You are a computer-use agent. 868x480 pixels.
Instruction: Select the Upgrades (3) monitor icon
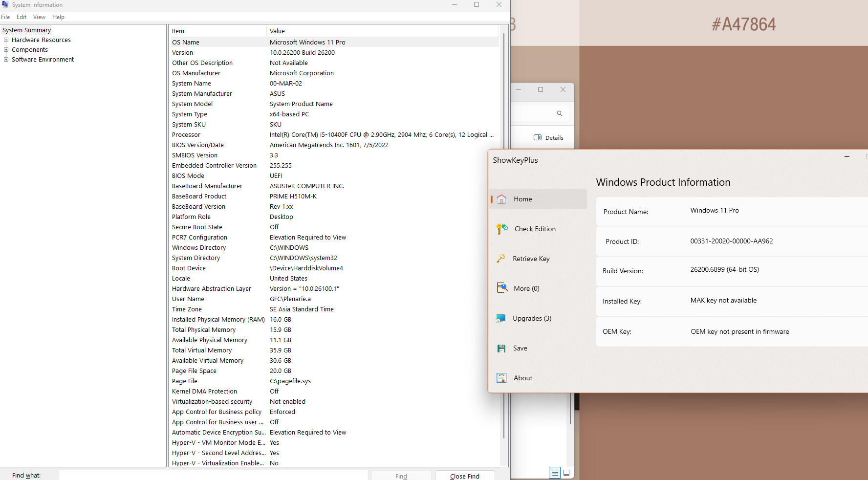501,318
